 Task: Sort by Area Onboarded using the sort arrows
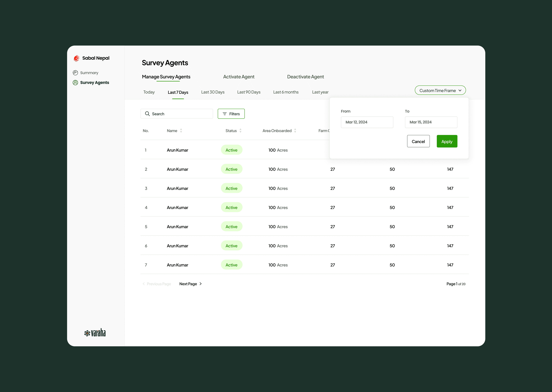click(x=295, y=131)
